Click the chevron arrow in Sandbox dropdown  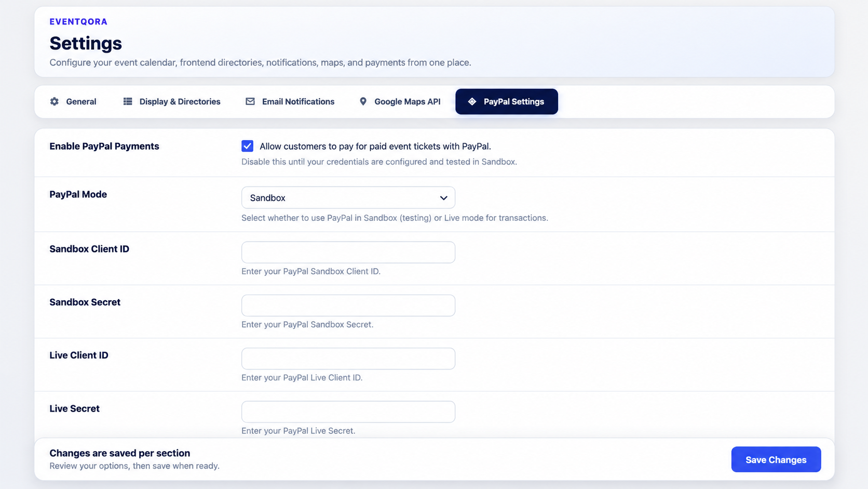[x=443, y=198]
